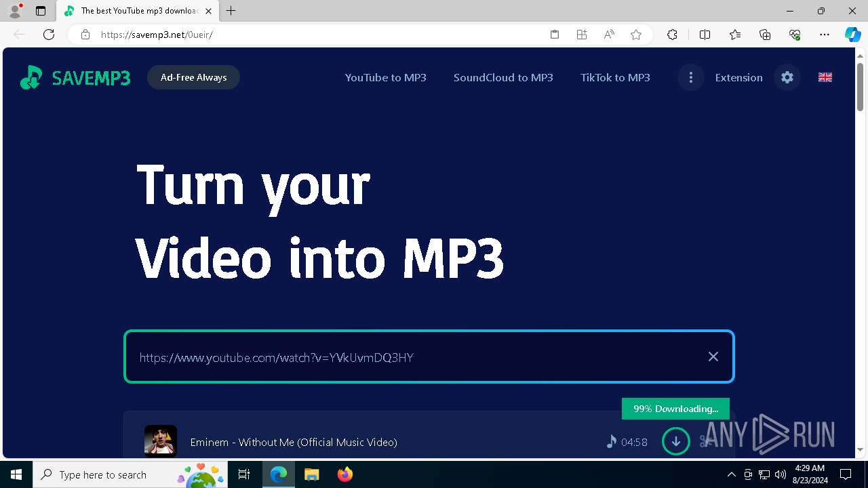Activate Read aloud icon
Viewport: 868px width, 488px height.
[x=609, y=35]
